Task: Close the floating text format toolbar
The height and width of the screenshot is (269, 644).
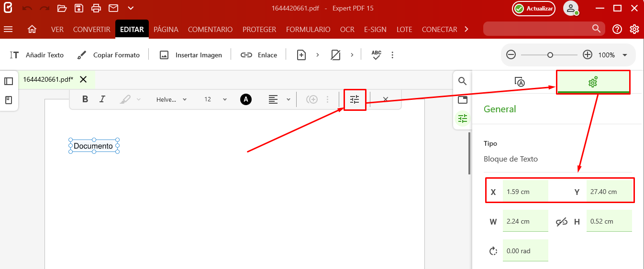Action: click(385, 99)
